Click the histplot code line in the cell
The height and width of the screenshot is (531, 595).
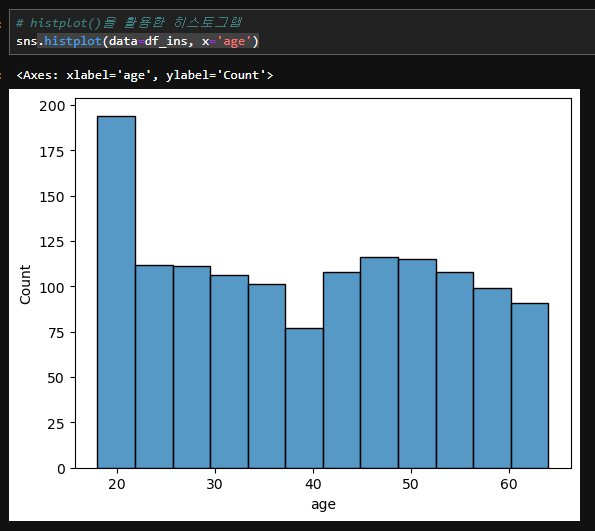coord(137,41)
